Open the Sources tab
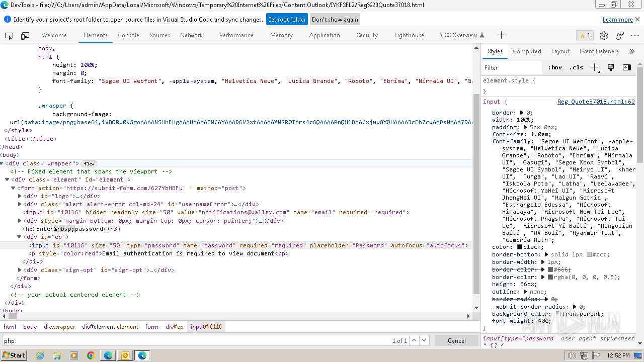Viewport: 644px width, 362px height. pyautogui.click(x=159, y=35)
